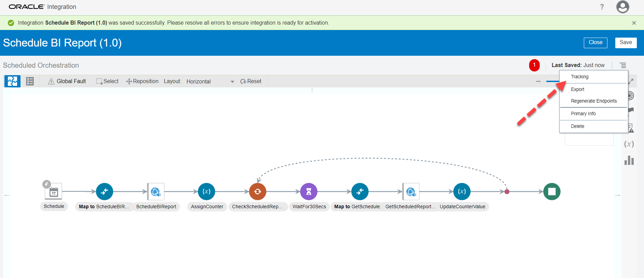Screen dimensions: 644x278
Task: Click the CheckScheduledReport while loop icon
Action: click(x=258, y=191)
